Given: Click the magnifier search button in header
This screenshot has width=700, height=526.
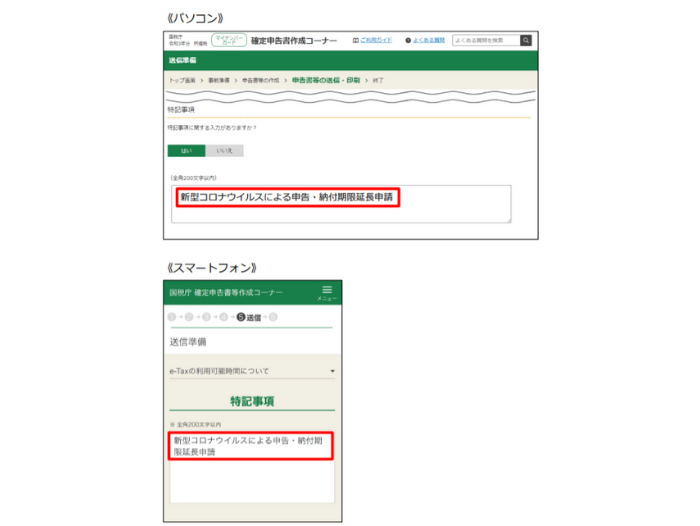Looking at the screenshot, I should coord(525,40).
